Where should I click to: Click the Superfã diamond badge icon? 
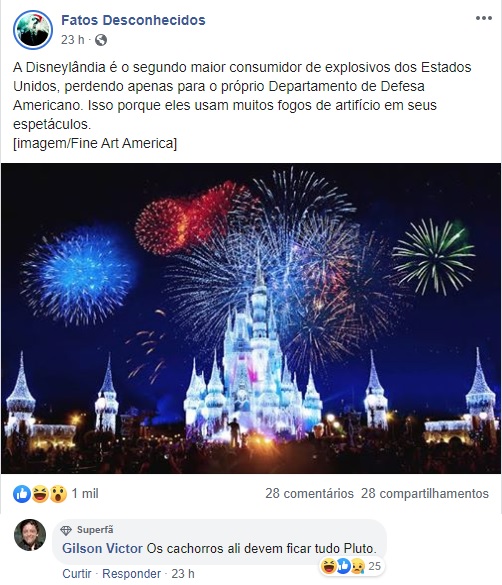click(x=66, y=530)
